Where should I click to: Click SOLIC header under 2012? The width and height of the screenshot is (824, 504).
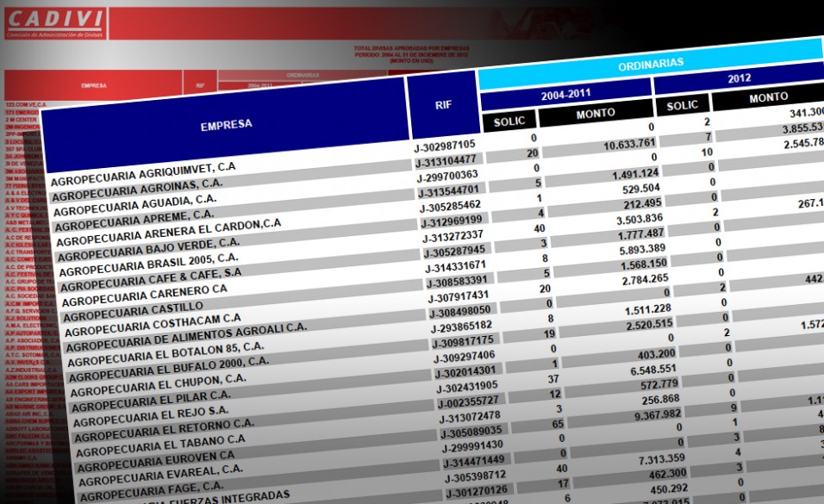[x=683, y=105]
